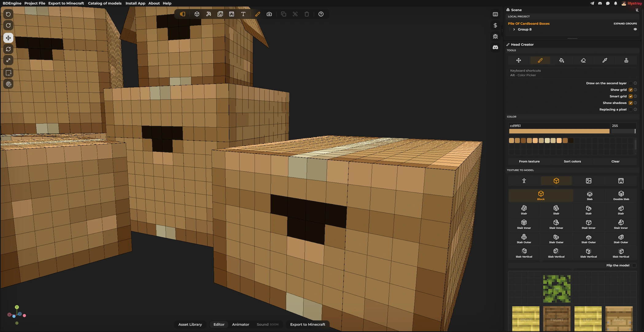Select the Move tool in the left sidebar
The image size is (644, 332).
pos(8,38)
